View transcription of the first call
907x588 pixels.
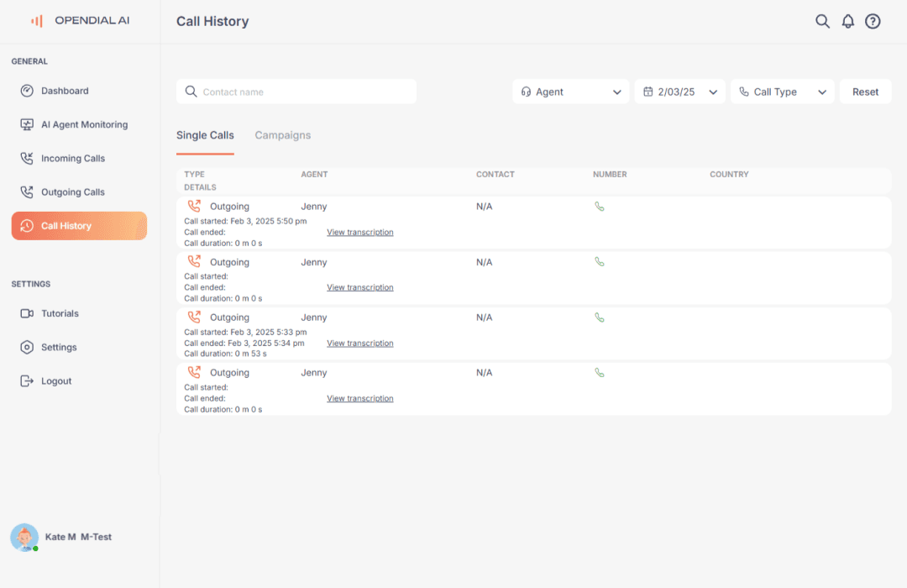[360, 232]
